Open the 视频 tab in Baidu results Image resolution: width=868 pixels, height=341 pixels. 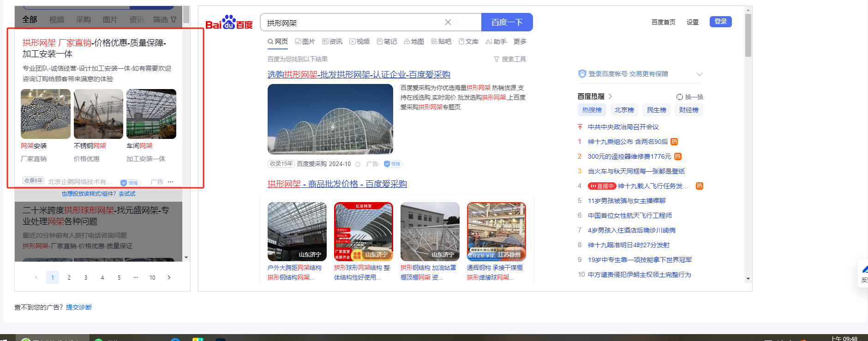pyautogui.click(x=359, y=42)
